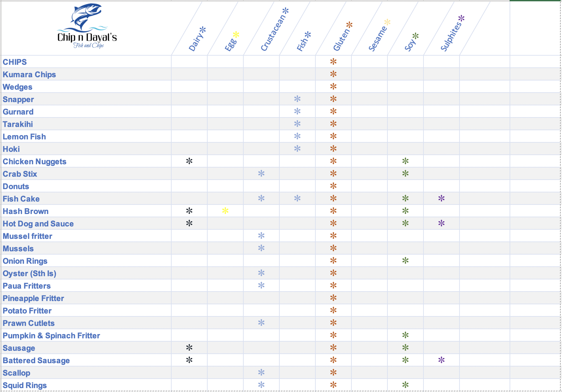Click the Fish asterisk in the Snapper row
Viewport: 562px width, 392px height.
tap(297, 99)
